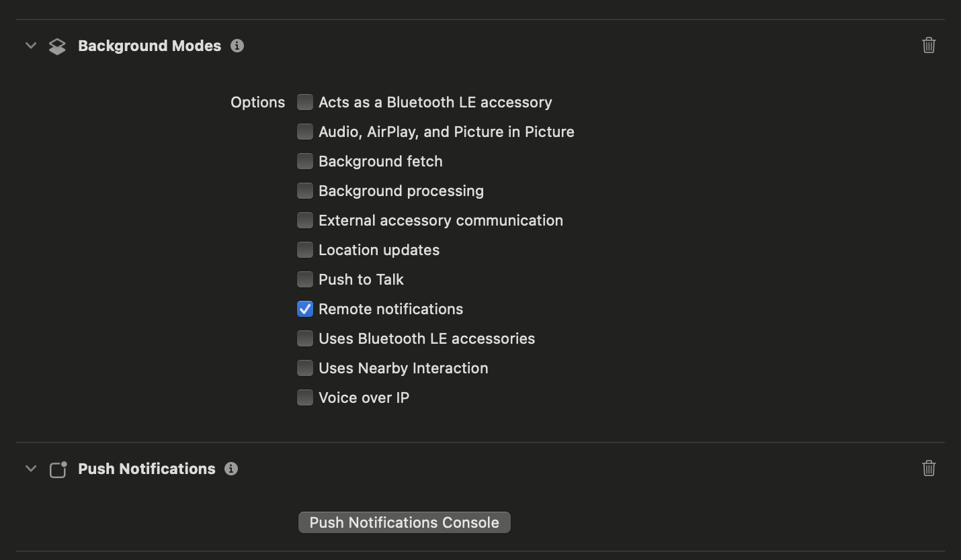Image resolution: width=961 pixels, height=560 pixels.
Task: Tick the Location updates checkbox
Action: click(x=305, y=250)
